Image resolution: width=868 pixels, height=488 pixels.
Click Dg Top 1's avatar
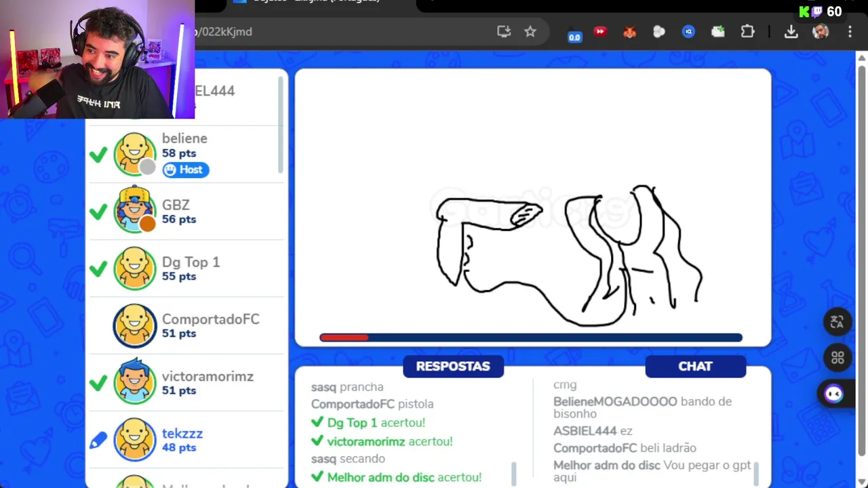pos(134,268)
